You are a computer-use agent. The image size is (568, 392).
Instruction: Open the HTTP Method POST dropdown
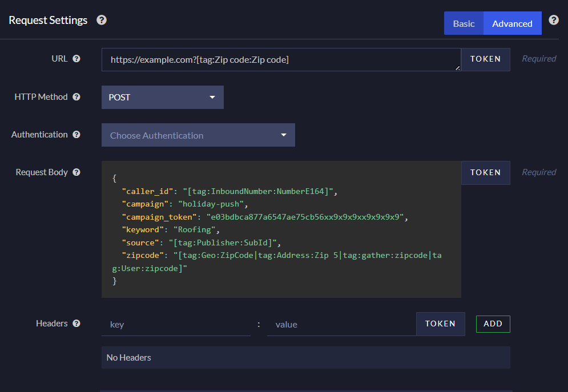162,98
